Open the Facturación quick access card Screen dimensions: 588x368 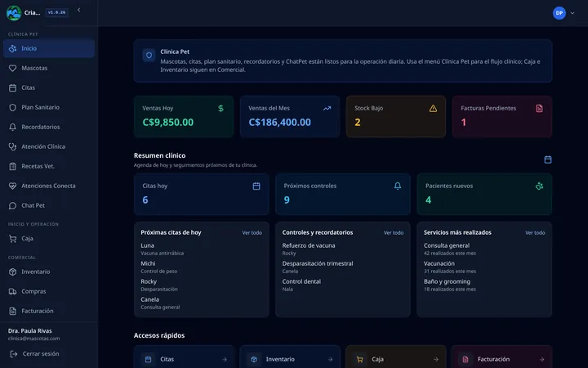pos(501,357)
